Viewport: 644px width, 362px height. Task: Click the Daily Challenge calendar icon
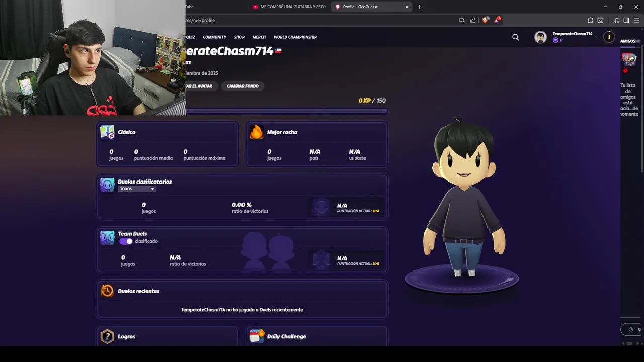click(x=257, y=336)
